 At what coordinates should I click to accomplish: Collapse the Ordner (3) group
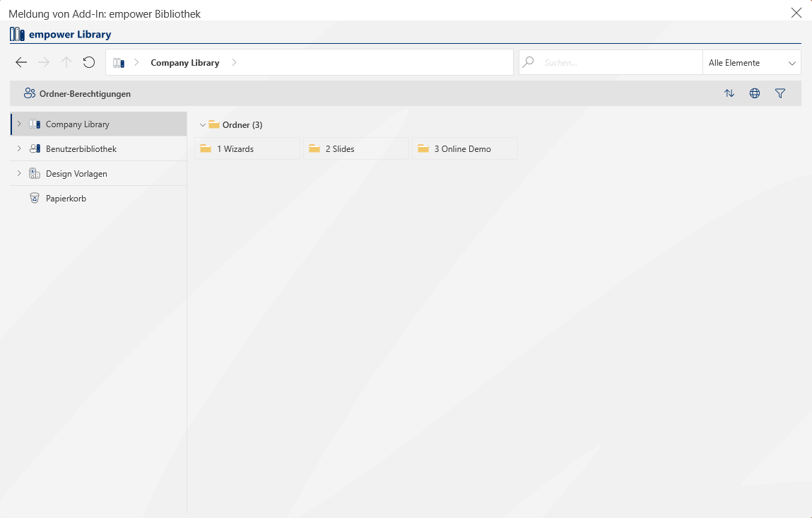[203, 125]
